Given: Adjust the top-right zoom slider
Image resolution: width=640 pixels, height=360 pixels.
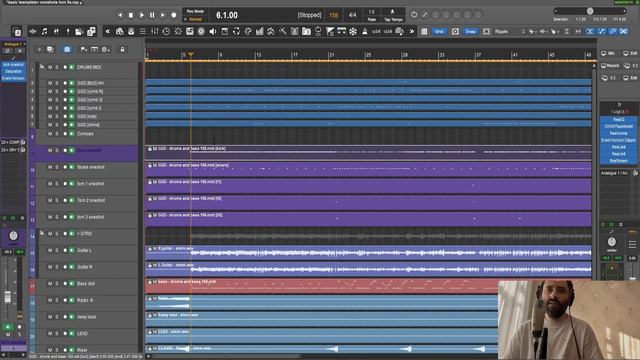Looking at the screenshot, I should [590, 11].
